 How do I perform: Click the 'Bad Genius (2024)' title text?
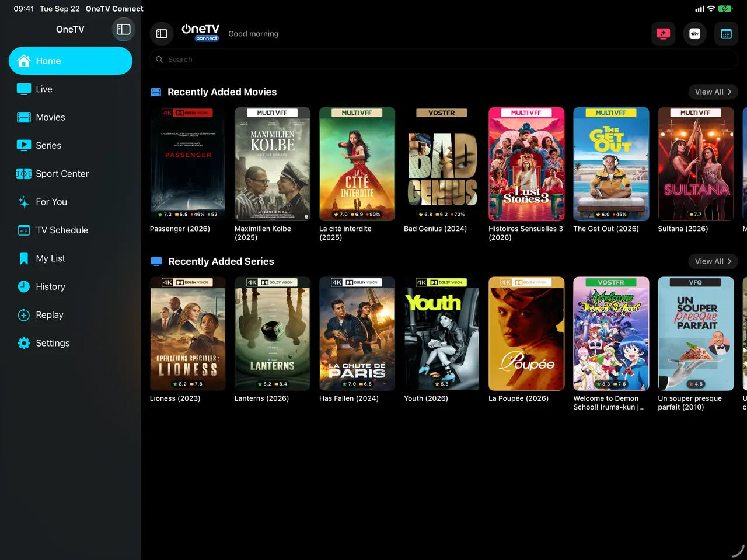click(435, 229)
